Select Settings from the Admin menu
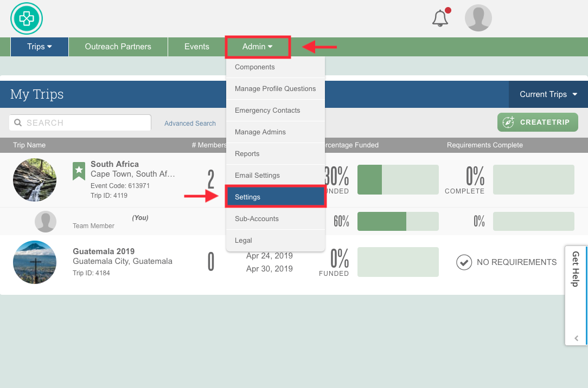Screen dimensions: 588x388 (275, 197)
